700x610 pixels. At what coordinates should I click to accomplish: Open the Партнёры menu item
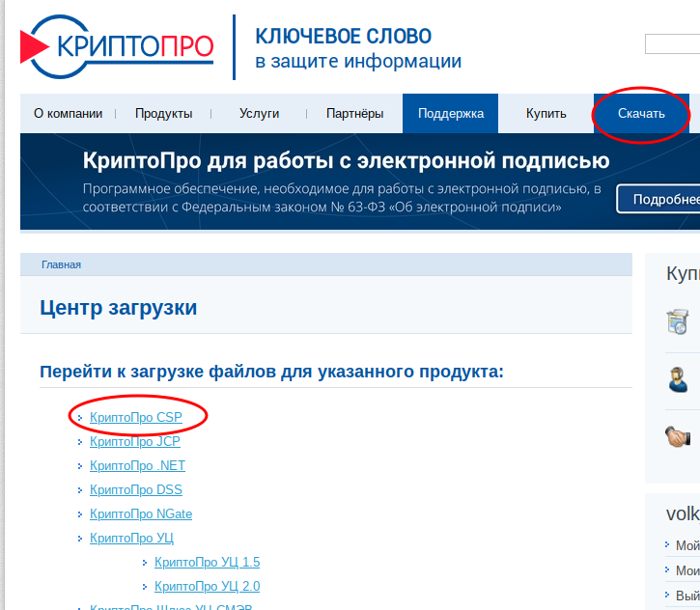(x=355, y=114)
